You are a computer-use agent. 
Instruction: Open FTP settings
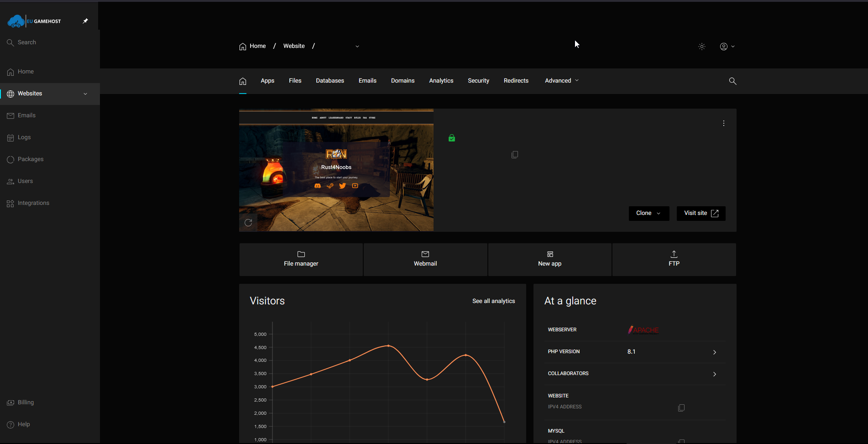[674, 259]
